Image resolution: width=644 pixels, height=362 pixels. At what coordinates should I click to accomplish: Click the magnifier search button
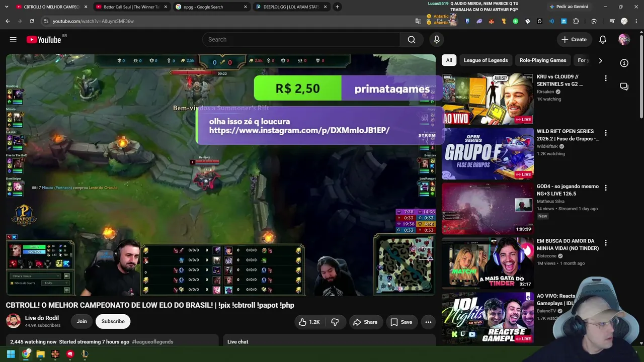pos(412,40)
